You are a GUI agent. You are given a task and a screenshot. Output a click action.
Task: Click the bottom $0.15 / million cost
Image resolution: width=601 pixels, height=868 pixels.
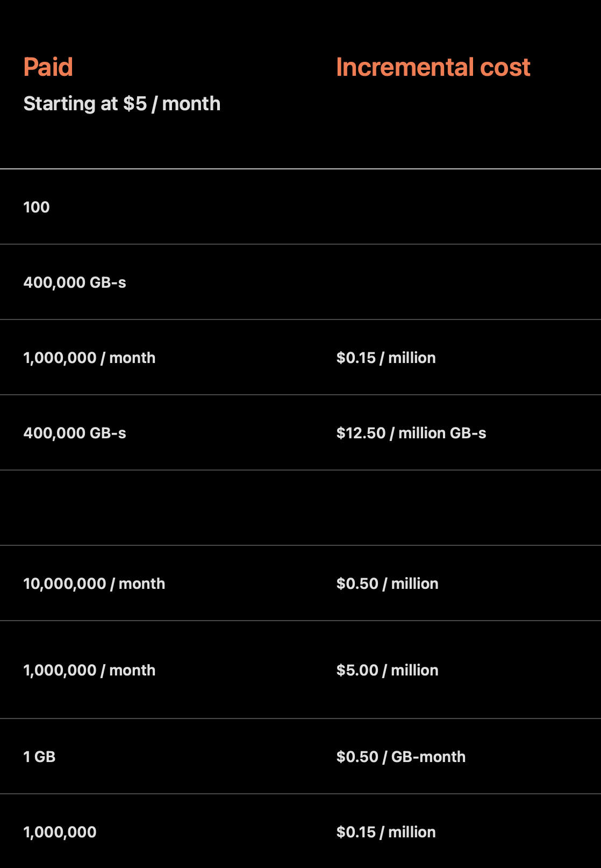tap(386, 832)
